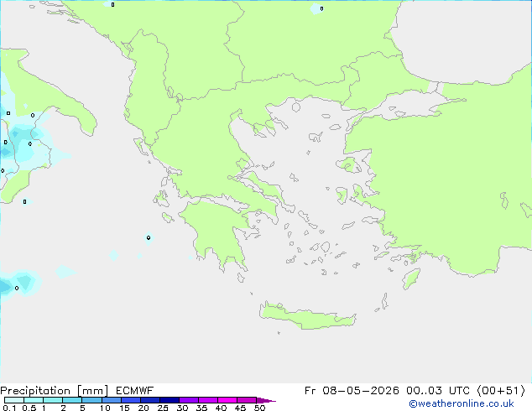Click the legend label '25'

(x=163, y=408)
